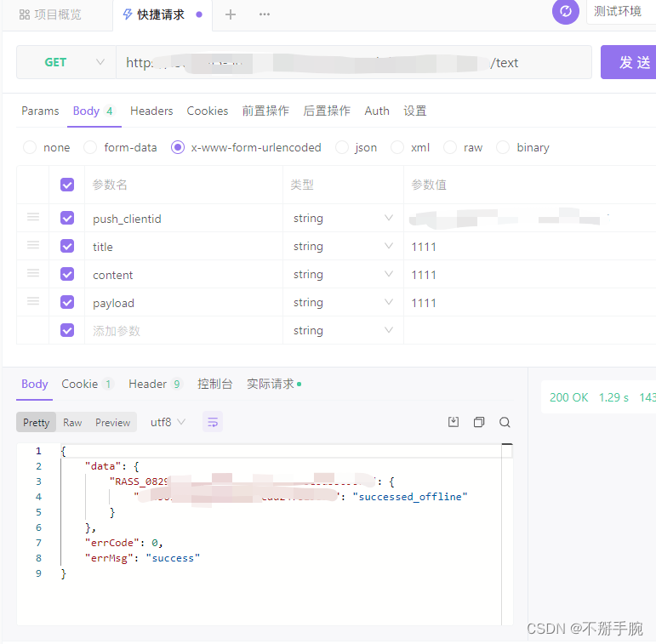Uncheck the title parameter checkbox
656x644 pixels.
pyautogui.click(x=67, y=246)
